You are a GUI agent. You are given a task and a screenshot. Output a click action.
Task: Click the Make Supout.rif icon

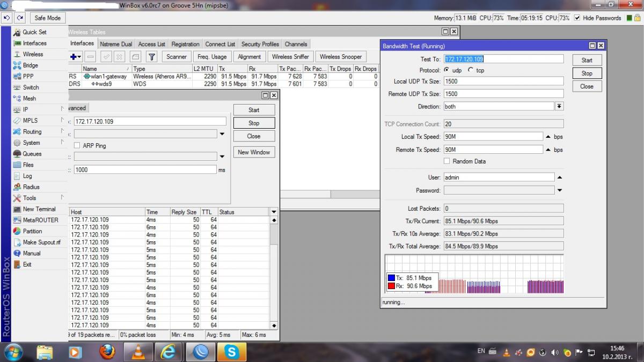(x=17, y=242)
